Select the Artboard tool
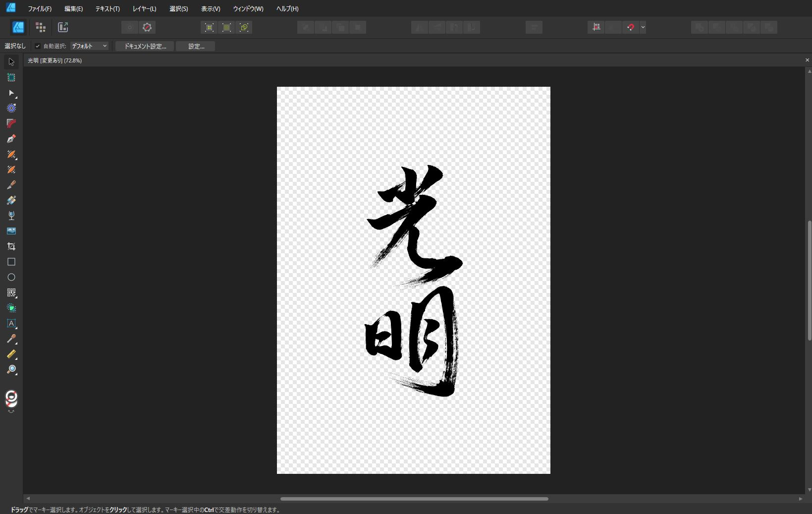 pos(11,77)
